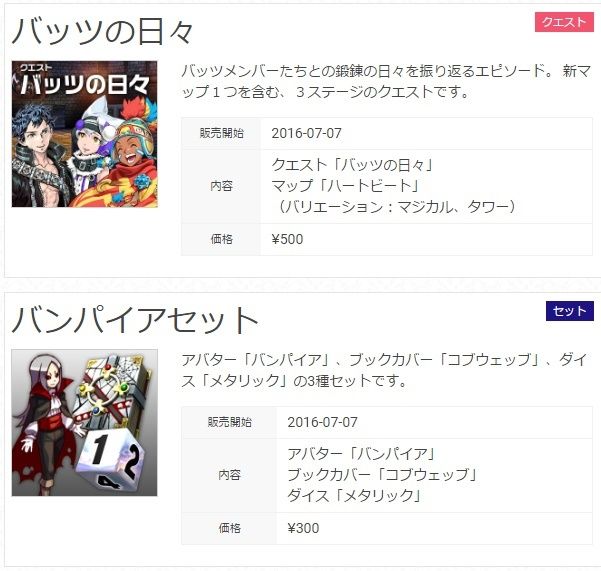Click the バリエーション：マジカル、タワー line
Image resolution: width=601 pixels, height=571 pixels.
[x=396, y=207]
